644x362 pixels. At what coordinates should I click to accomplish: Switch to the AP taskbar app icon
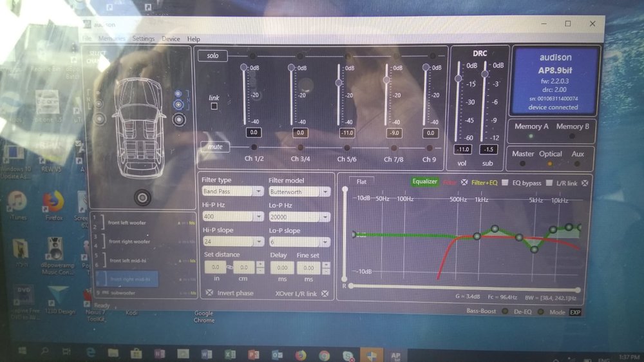[395, 356]
